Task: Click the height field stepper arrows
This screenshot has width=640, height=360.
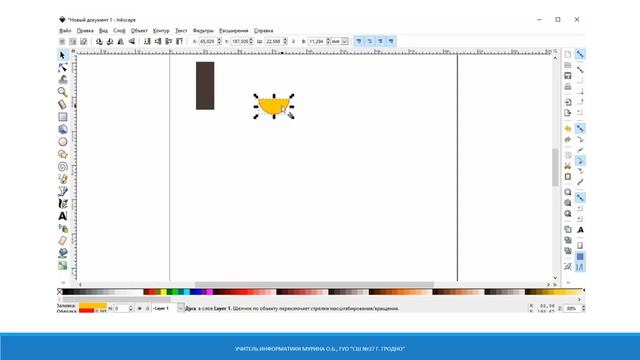Action: click(328, 41)
